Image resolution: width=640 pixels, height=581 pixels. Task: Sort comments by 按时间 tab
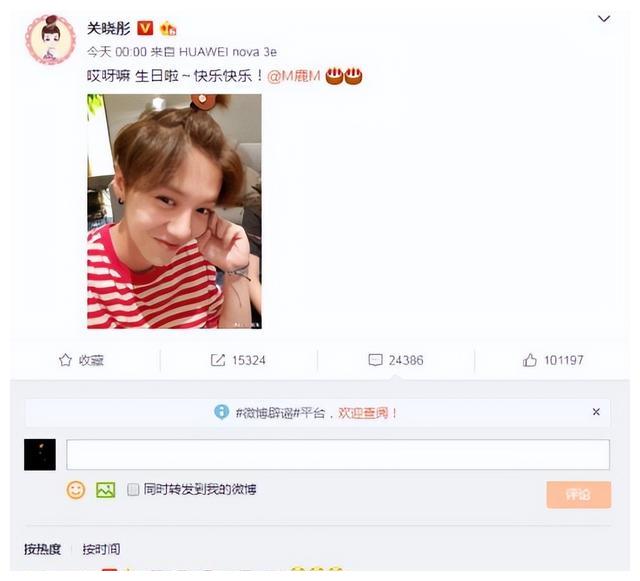101,549
